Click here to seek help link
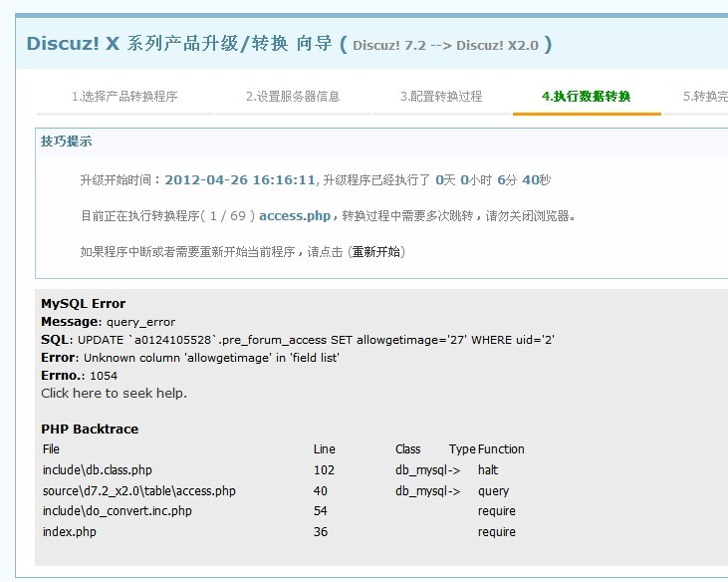The width and height of the screenshot is (728, 582). tap(114, 394)
